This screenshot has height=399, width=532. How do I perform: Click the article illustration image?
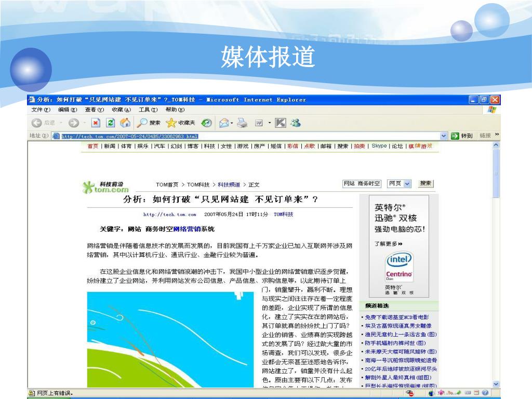coord(170,340)
